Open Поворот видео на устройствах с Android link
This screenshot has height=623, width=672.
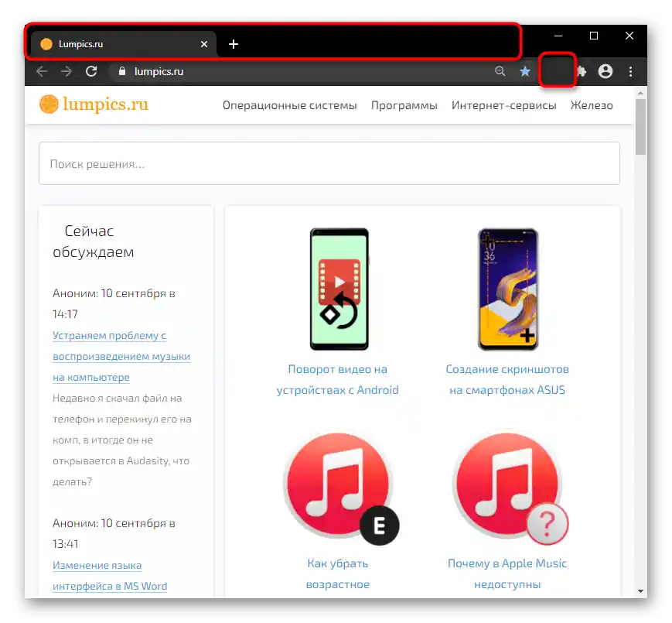point(338,379)
